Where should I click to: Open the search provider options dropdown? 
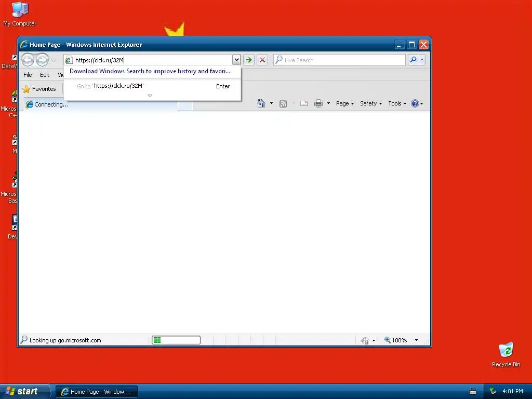pos(422,60)
